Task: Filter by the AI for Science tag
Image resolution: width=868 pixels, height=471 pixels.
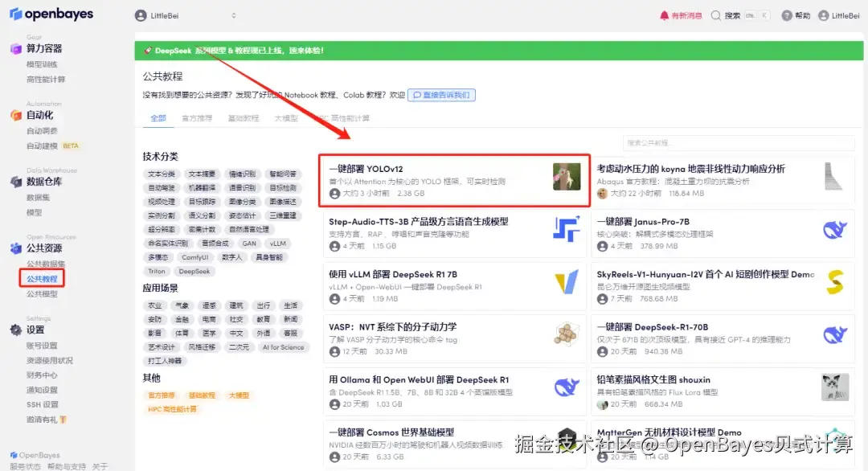Action: (x=283, y=347)
